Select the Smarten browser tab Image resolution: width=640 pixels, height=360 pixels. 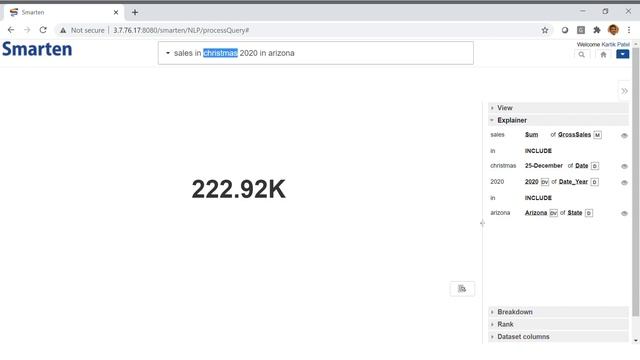63,12
